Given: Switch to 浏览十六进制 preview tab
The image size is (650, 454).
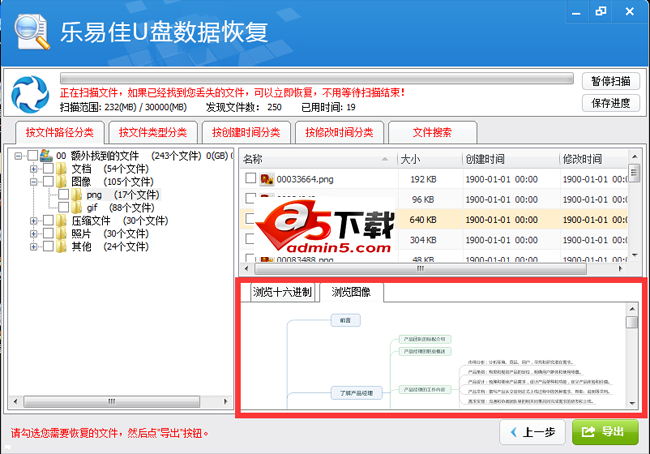Looking at the screenshot, I should coord(282,292).
